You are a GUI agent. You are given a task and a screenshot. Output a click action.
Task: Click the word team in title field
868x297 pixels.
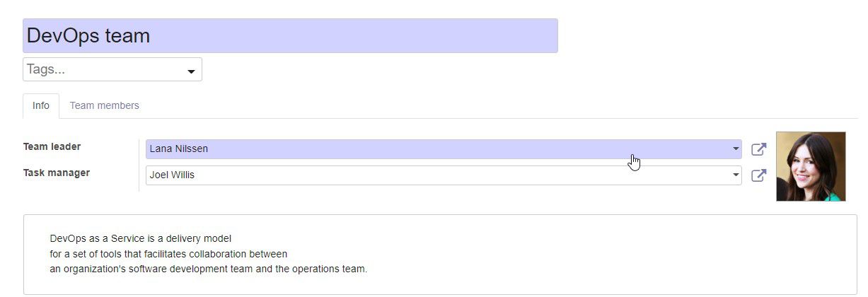pyautogui.click(x=129, y=35)
